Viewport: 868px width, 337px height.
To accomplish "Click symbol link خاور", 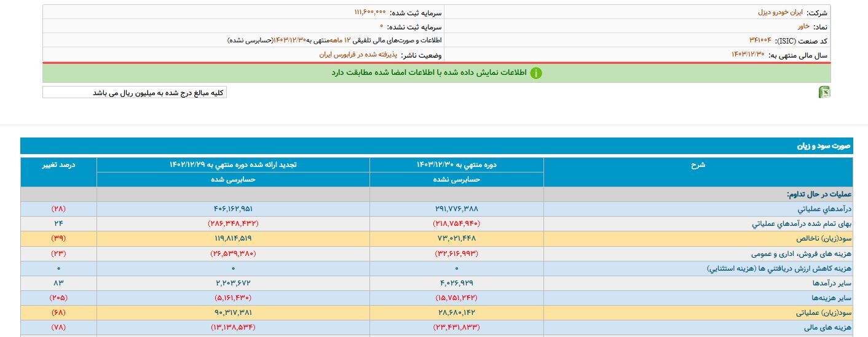I will [x=803, y=26].
